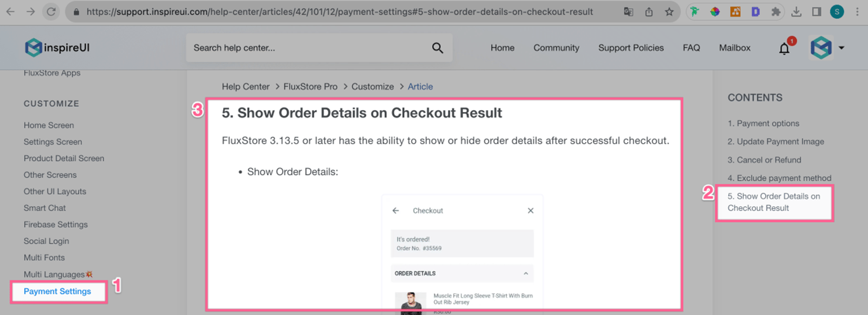
Task: Go back with the browser back arrow
Action: pos(11,11)
